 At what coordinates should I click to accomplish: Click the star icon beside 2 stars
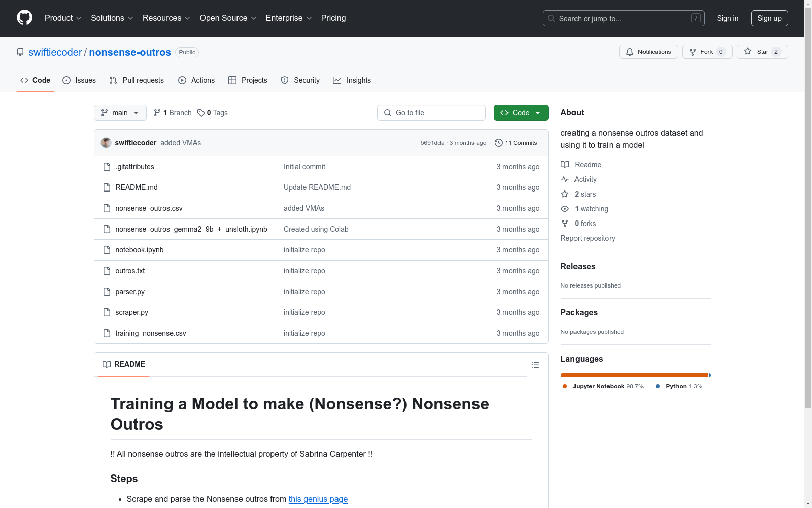(x=565, y=194)
